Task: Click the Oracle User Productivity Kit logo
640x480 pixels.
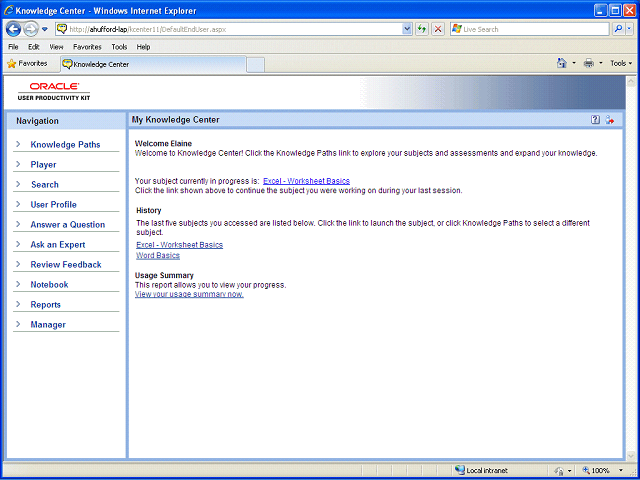Action: pos(54,91)
